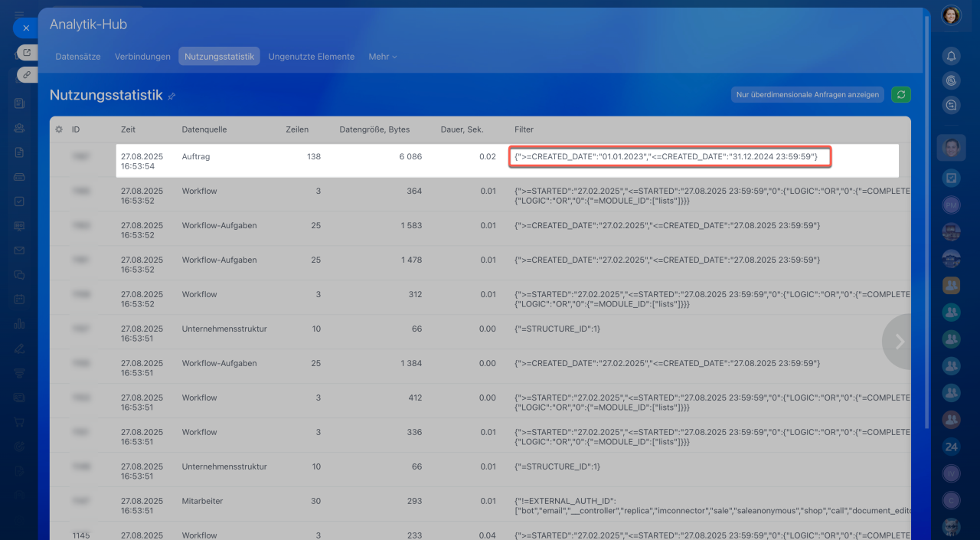Image resolution: width=980 pixels, height=540 pixels.
Task: Close the Analytik-Hub slider panel
Action: pyautogui.click(x=25, y=28)
